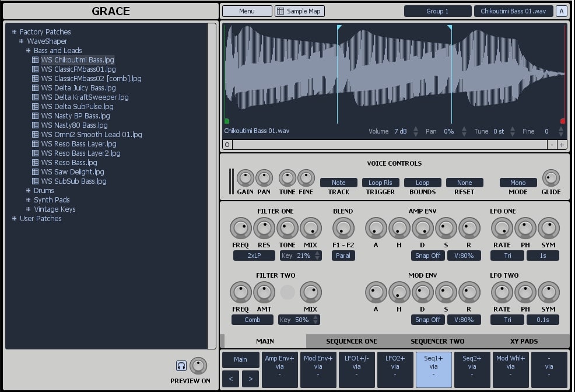
Task: Click the LFO One RATE knob
Action: [502, 228]
